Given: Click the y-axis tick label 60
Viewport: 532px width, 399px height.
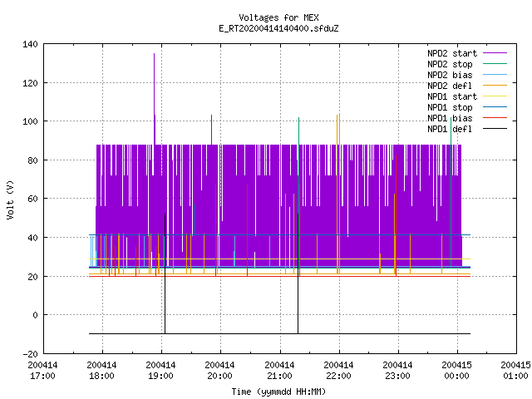Looking at the screenshot, I should pos(32,199).
